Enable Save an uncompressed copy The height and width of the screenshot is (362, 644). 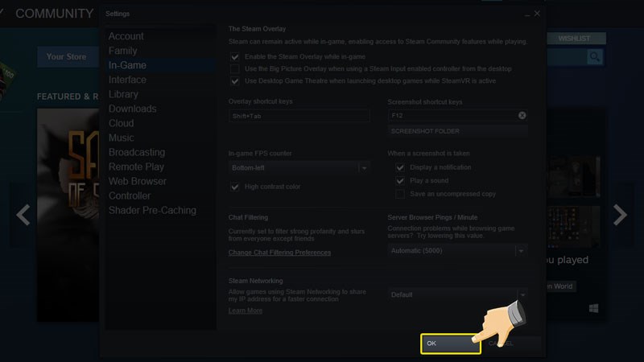pos(399,194)
